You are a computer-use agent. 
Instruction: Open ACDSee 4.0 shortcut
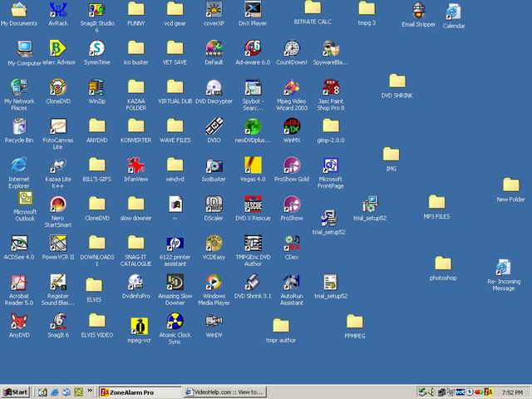tap(19, 244)
